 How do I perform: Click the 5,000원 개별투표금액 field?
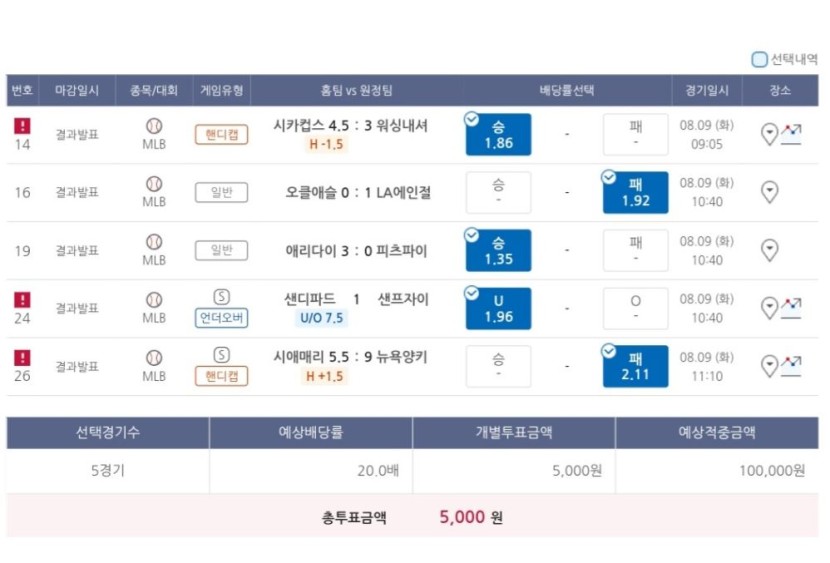[x=514, y=470]
